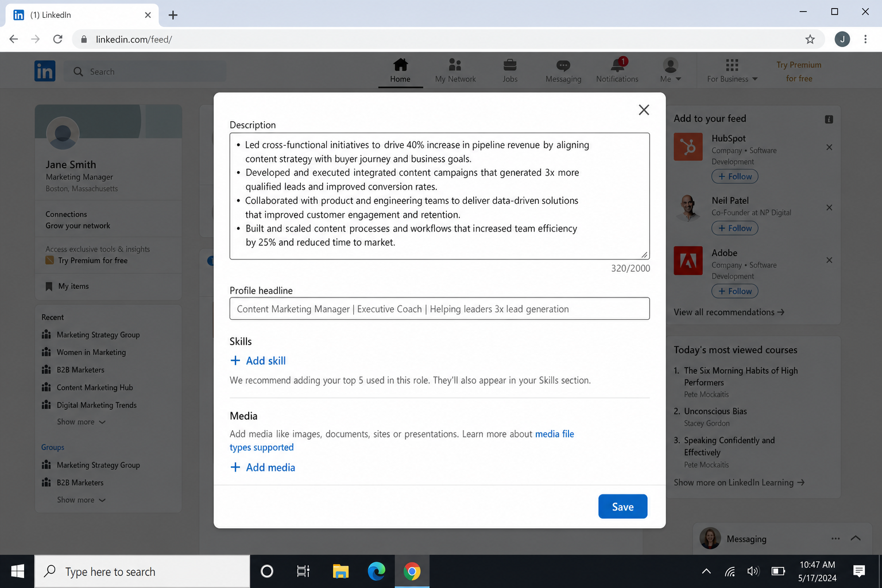Follow HubSpot company

click(x=734, y=176)
